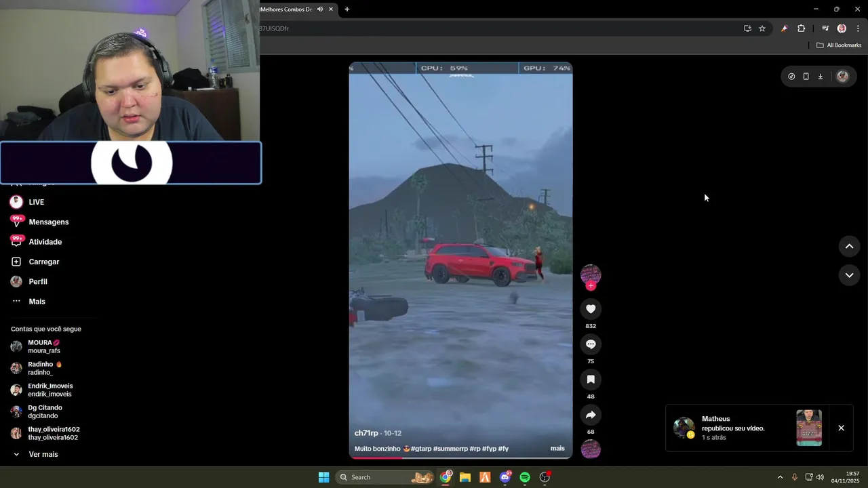The height and width of the screenshot is (488, 868).
Task: Open OBS Studio from the taskbar
Action: tap(545, 477)
